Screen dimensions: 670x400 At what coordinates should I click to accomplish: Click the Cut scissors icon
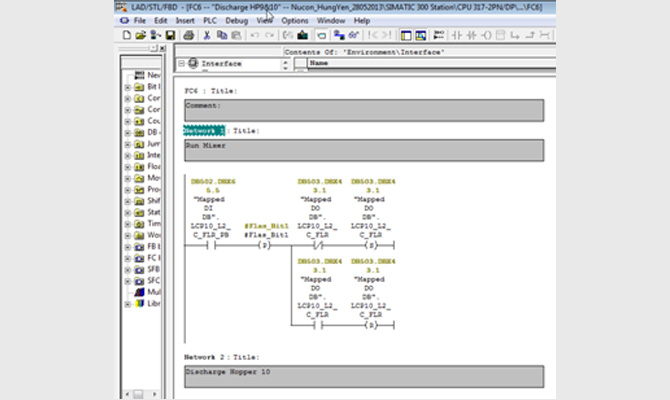click(207, 35)
